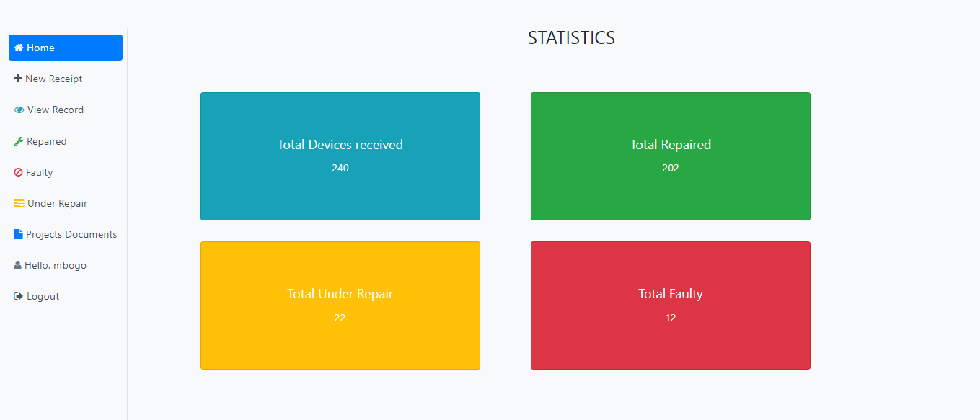Go to the View Record menu item
This screenshot has height=420, width=980.
point(56,110)
